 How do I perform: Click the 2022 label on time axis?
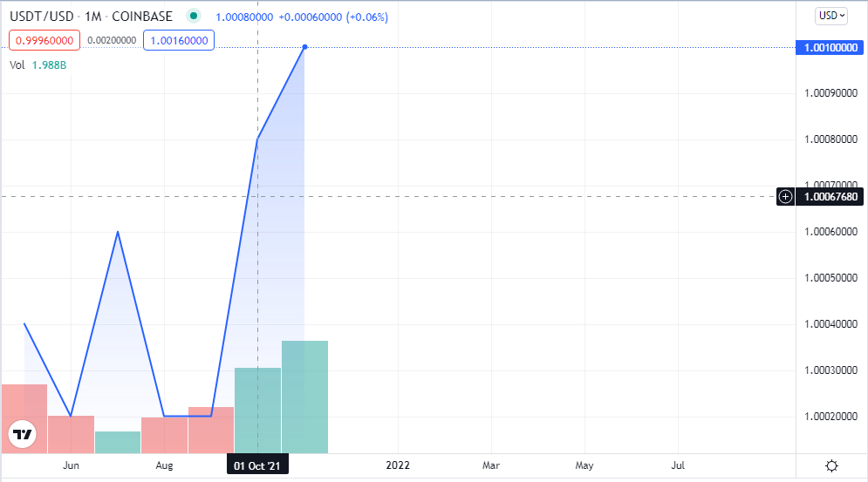pyautogui.click(x=398, y=465)
